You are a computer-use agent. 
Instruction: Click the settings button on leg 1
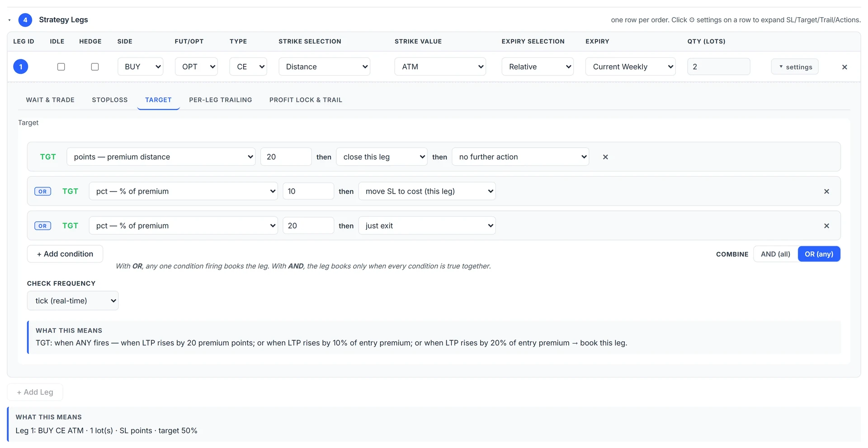pos(795,67)
